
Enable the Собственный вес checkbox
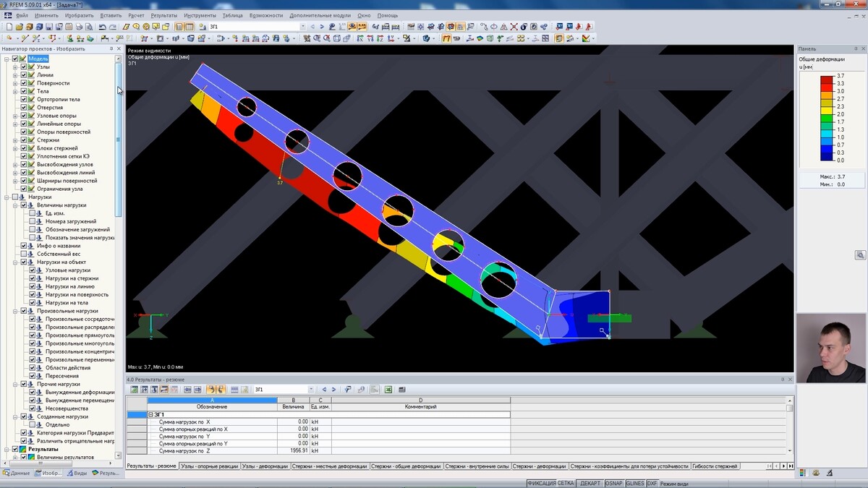[24, 254]
